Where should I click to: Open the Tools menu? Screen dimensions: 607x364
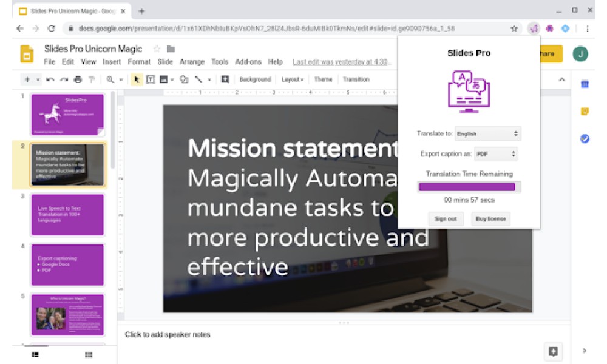pos(220,62)
